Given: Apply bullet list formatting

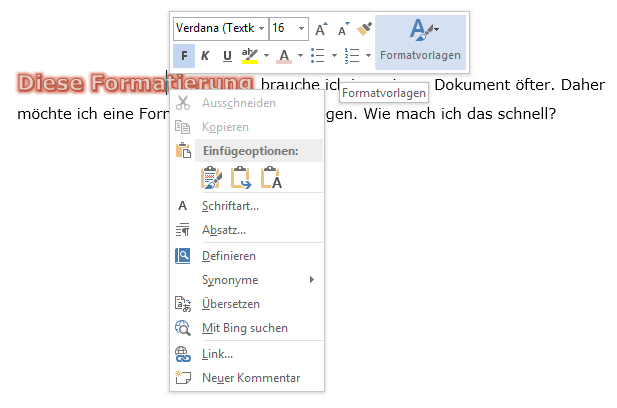Looking at the screenshot, I should [x=318, y=56].
